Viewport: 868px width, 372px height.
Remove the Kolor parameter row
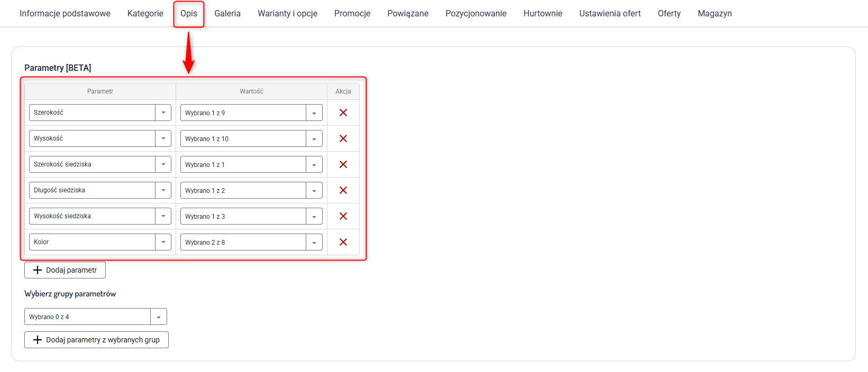(x=343, y=242)
